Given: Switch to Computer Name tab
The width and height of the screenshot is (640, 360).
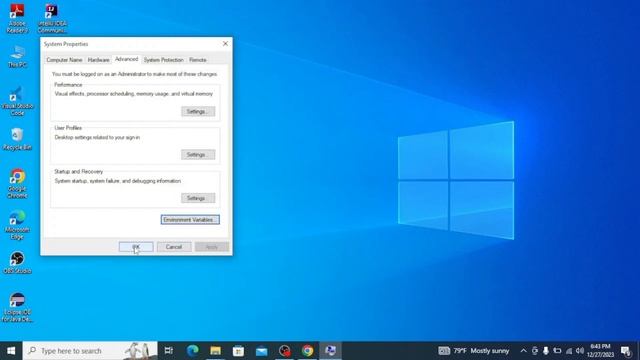Looking at the screenshot, I should pyautogui.click(x=64, y=60).
